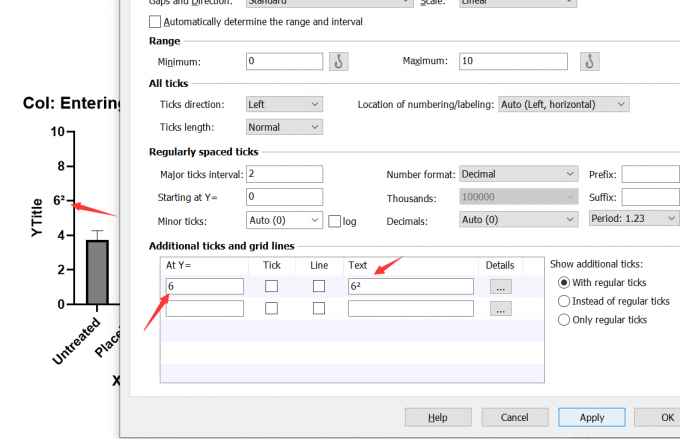Toggle the log checkbox for minor ticks
This screenshot has width=680, height=439.
(334, 221)
